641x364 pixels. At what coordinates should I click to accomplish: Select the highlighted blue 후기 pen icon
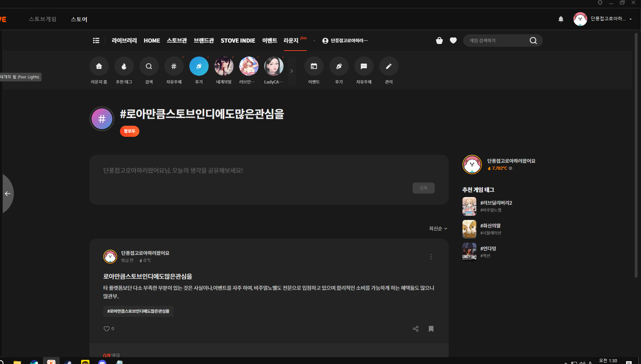pos(199,66)
